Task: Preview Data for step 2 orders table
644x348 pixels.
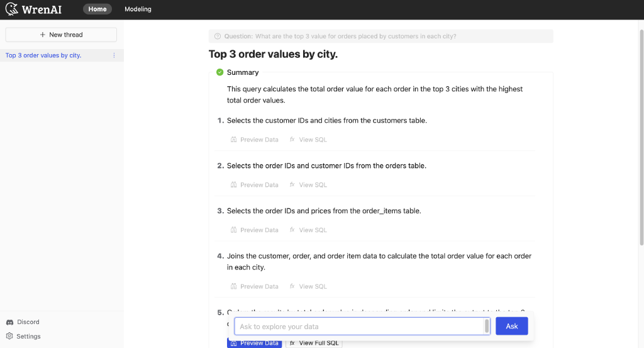Action: coord(254,185)
